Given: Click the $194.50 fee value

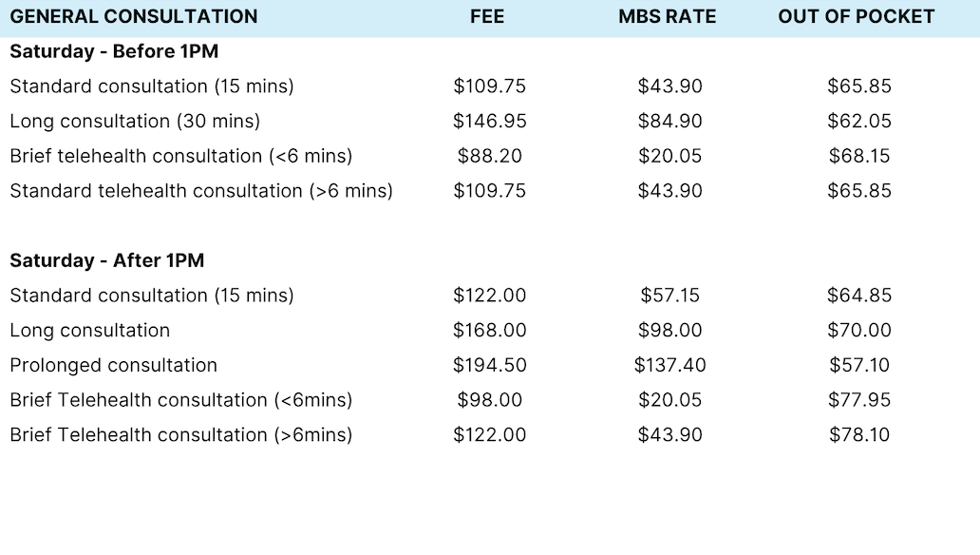Looking at the screenshot, I should tap(489, 365).
